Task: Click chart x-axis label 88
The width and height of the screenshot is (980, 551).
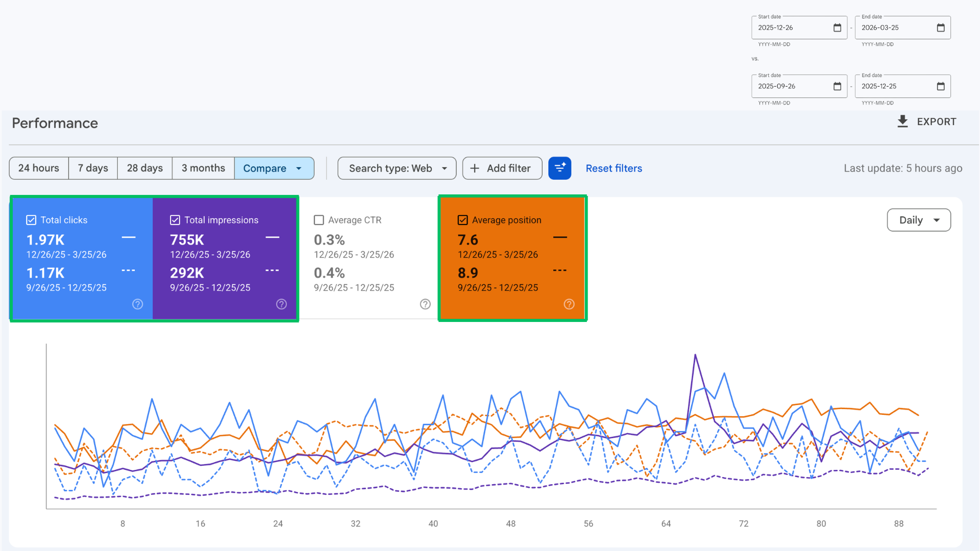Action: [899, 523]
